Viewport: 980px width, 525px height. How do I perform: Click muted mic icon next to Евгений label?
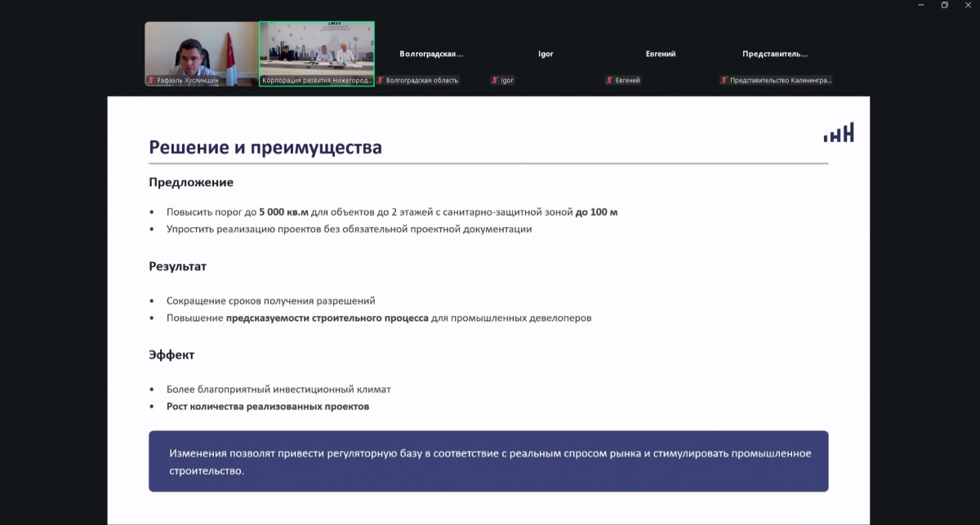tap(609, 81)
